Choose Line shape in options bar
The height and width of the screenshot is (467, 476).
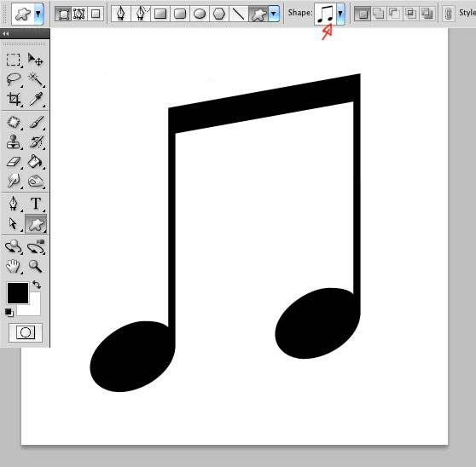click(238, 14)
